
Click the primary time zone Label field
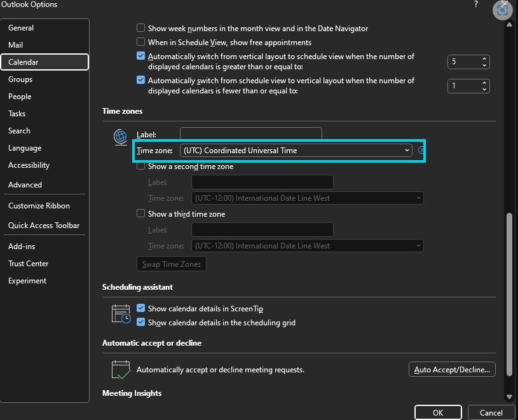click(251, 133)
